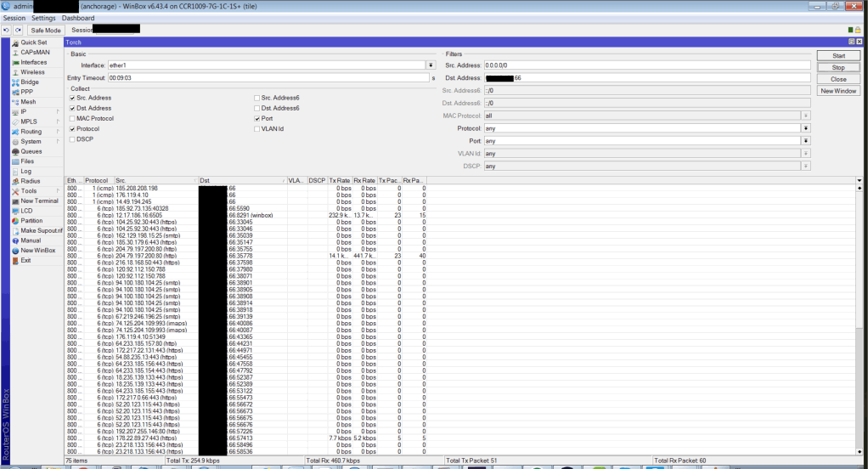
Task: Select row with source 12.17.186.16:6505
Action: tap(246, 216)
